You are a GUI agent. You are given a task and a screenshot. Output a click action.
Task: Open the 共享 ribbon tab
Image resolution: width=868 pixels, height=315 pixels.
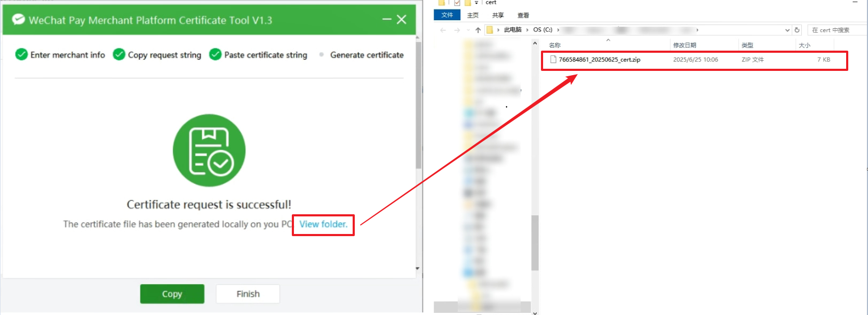[x=498, y=15]
